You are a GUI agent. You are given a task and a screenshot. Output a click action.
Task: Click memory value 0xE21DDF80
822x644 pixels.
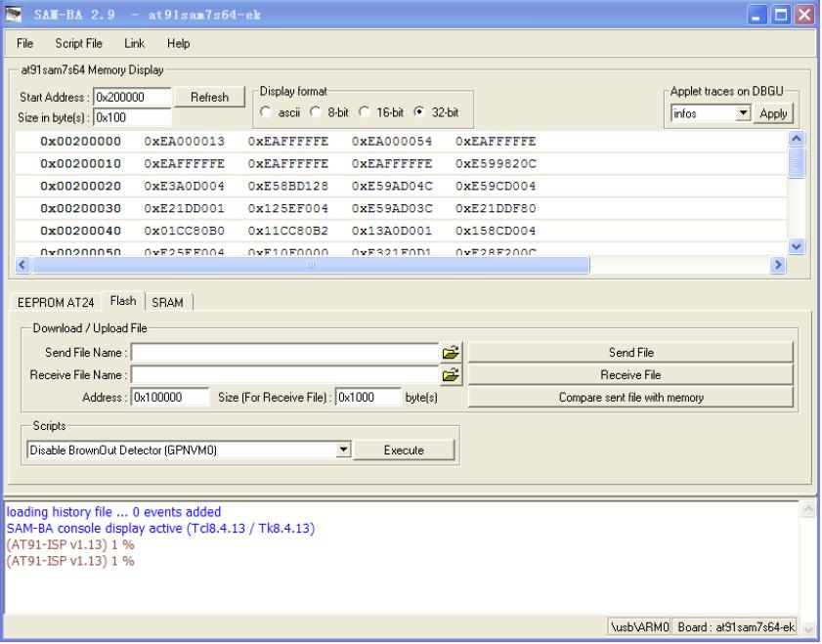496,208
